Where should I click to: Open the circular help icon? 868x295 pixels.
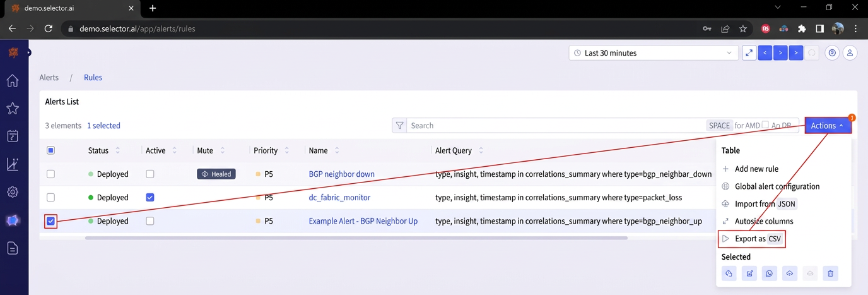click(833, 53)
